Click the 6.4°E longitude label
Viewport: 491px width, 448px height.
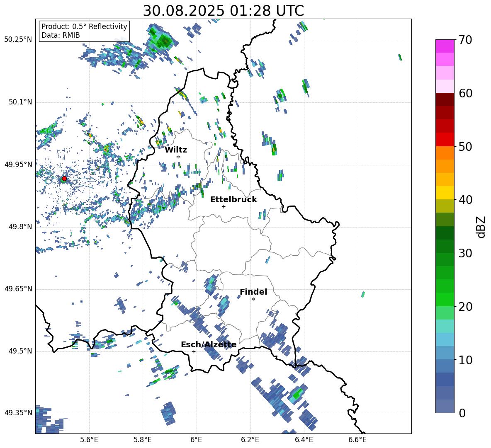304,440
